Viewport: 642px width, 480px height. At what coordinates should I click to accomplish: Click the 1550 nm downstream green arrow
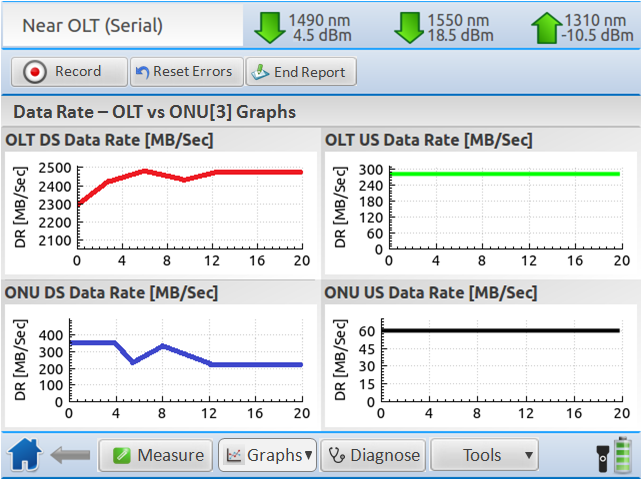click(x=409, y=27)
